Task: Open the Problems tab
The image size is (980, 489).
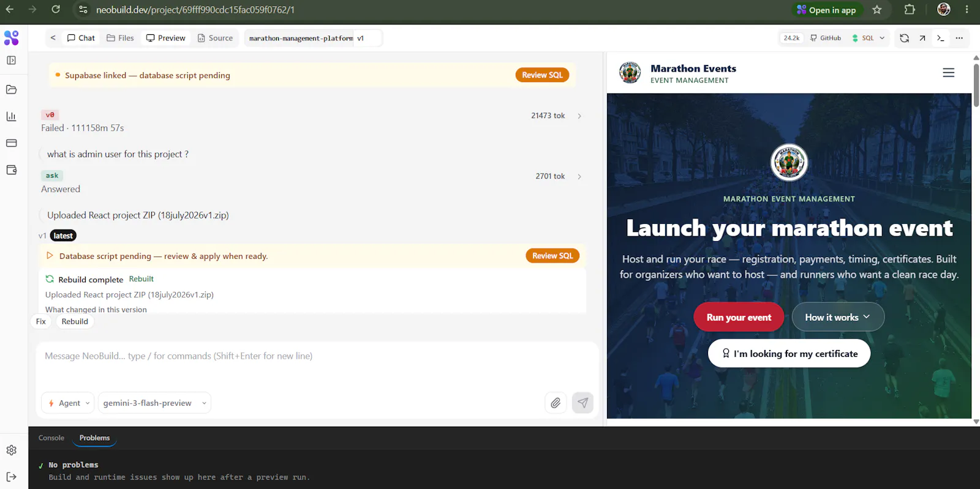Action: coord(95,438)
